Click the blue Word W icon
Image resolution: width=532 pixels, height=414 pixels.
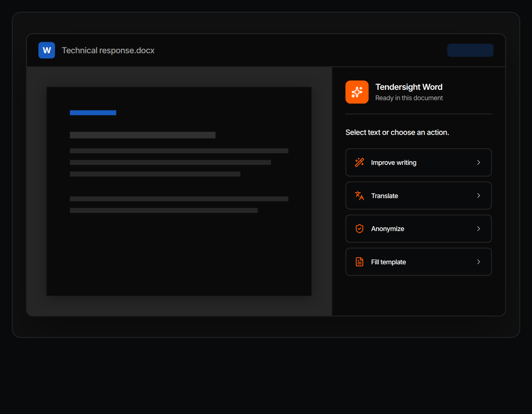pos(47,50)
